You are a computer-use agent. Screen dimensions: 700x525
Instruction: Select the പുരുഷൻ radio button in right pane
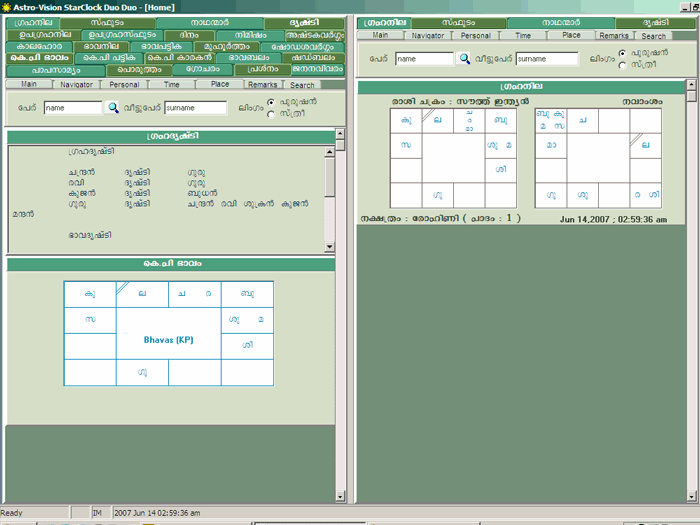622,53
